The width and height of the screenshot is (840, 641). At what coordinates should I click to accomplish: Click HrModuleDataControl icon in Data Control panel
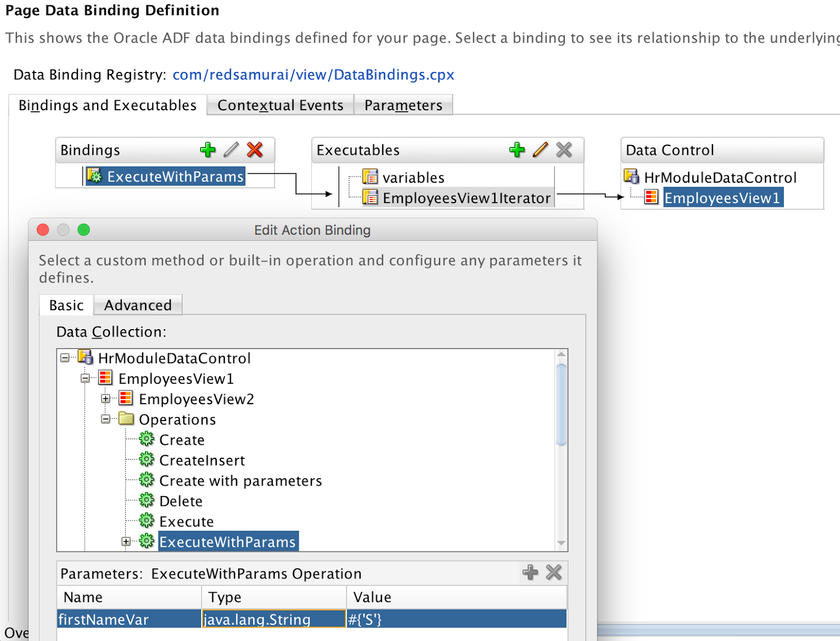[x=631, y=176]
